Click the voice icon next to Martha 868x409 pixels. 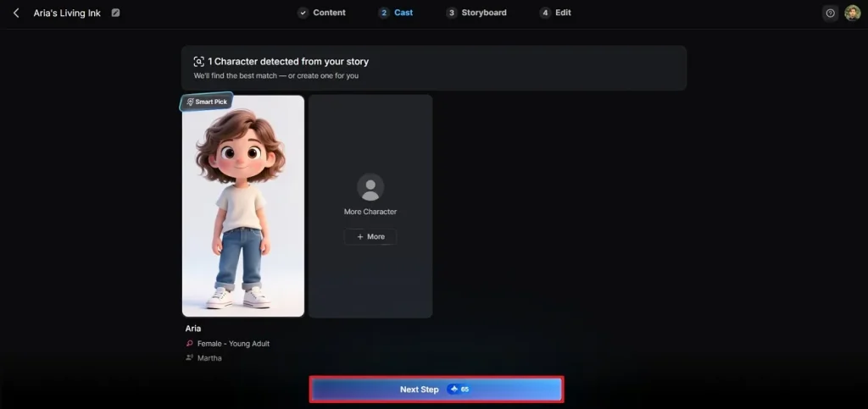pos(189,358)
